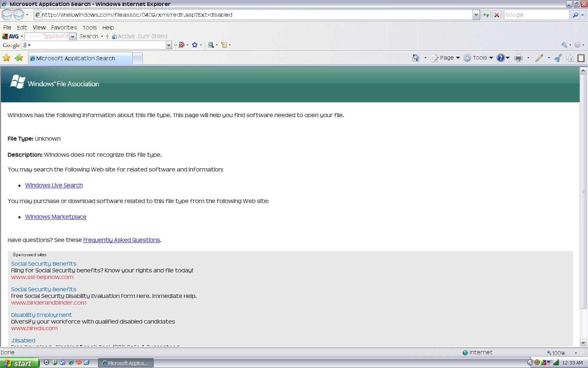The width and height of the screenshot is (588, 368).
Task: Open the Edit menu
Action: coord(22,27)
